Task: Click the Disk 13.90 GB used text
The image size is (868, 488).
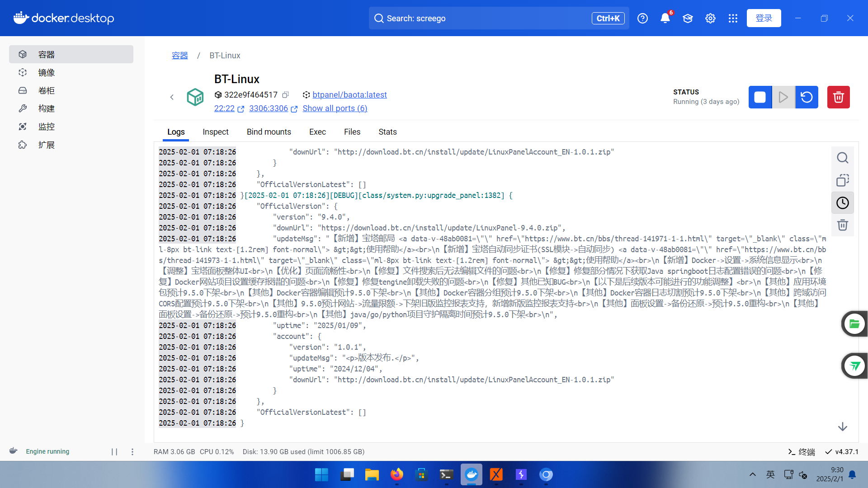Action: 303,452
